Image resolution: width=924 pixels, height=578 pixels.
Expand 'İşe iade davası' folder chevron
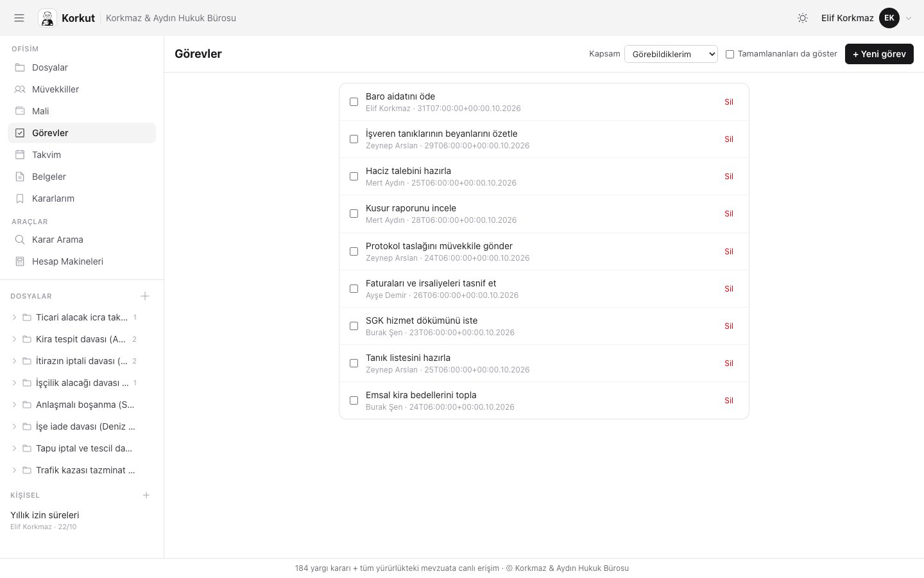click(14, 426)
